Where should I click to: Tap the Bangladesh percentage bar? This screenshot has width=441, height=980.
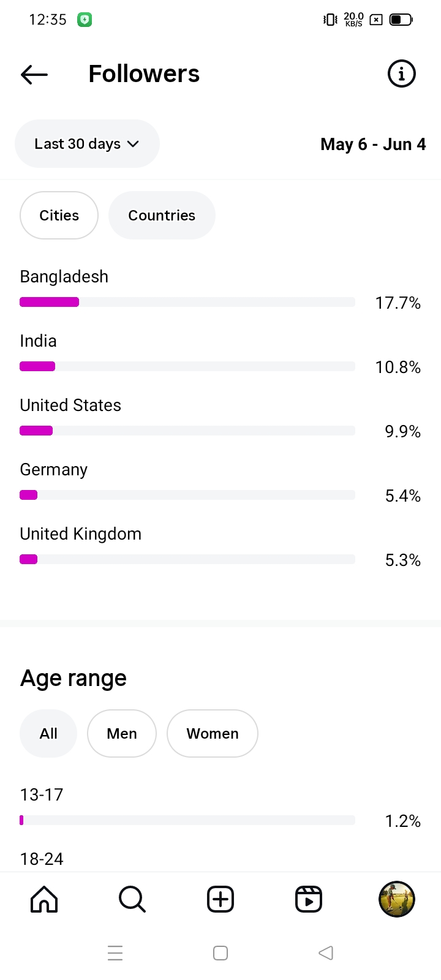[x=187, y=302]
